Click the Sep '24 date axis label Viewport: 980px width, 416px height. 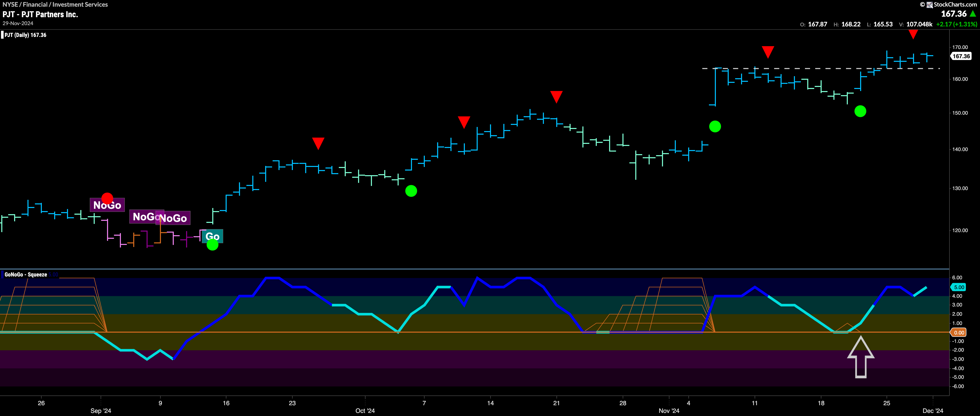101,411
